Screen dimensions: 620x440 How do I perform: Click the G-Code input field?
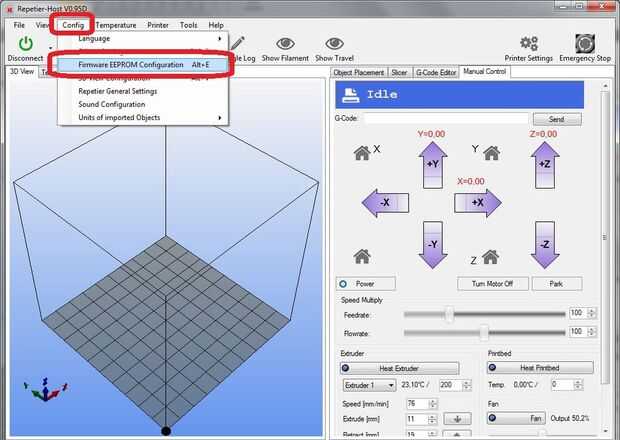pos(446,119)
